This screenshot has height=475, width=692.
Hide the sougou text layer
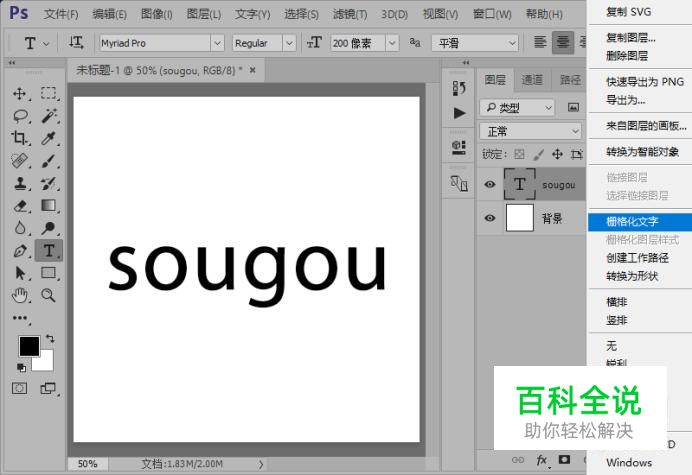point(489,185)
